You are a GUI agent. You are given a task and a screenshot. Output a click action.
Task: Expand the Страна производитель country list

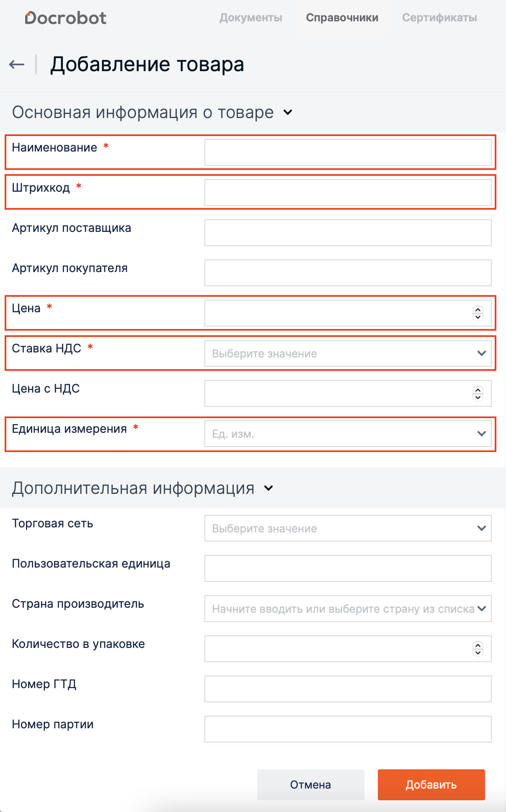pos(481,609)
